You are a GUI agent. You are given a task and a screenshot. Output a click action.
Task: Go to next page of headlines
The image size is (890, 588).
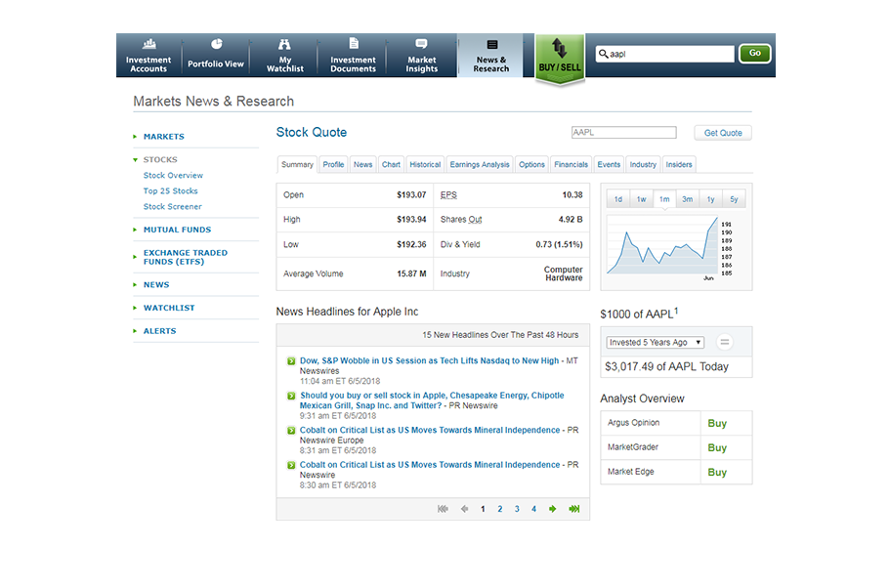[x=552, y=509]
